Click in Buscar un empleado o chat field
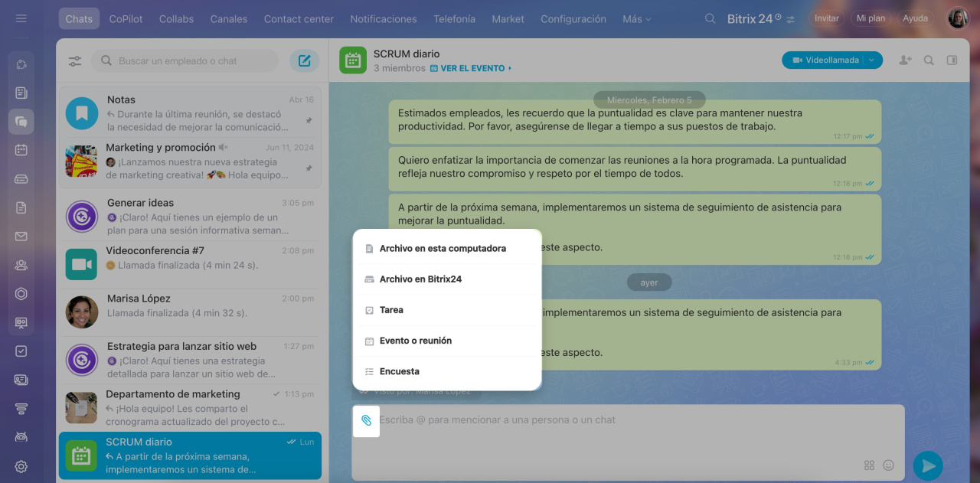 (x=185, y=61)
